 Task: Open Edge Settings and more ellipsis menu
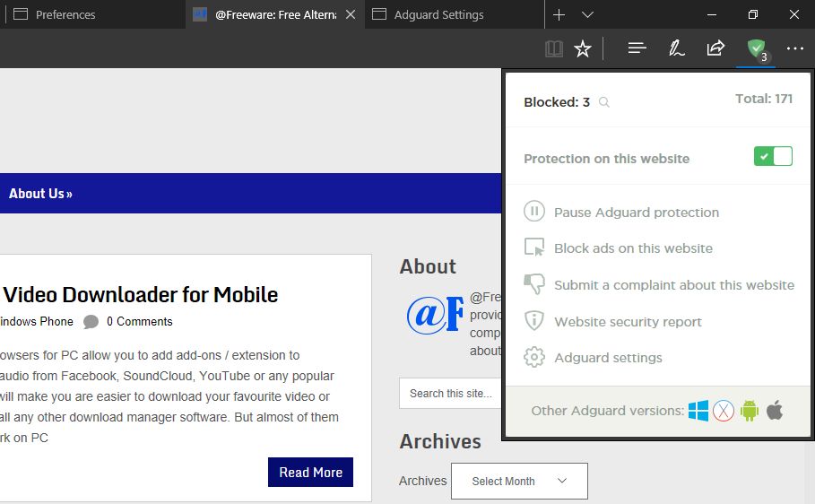[x=794, y=48]
